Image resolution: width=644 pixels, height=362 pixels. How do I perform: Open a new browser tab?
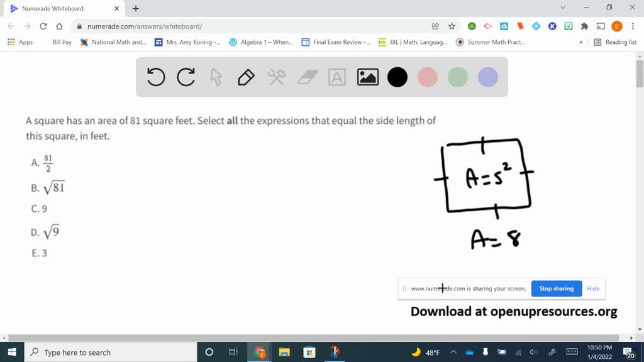(x=136, y=9)
